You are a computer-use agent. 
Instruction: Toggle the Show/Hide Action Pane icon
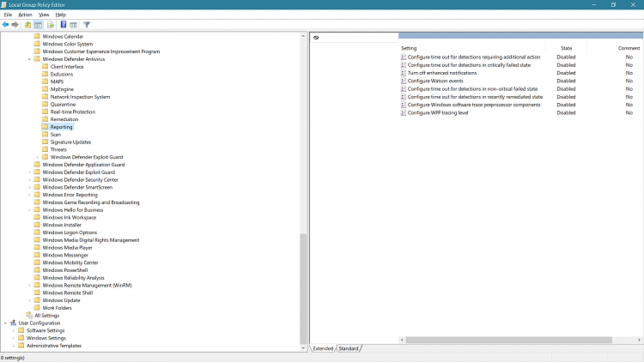[74, 25]
